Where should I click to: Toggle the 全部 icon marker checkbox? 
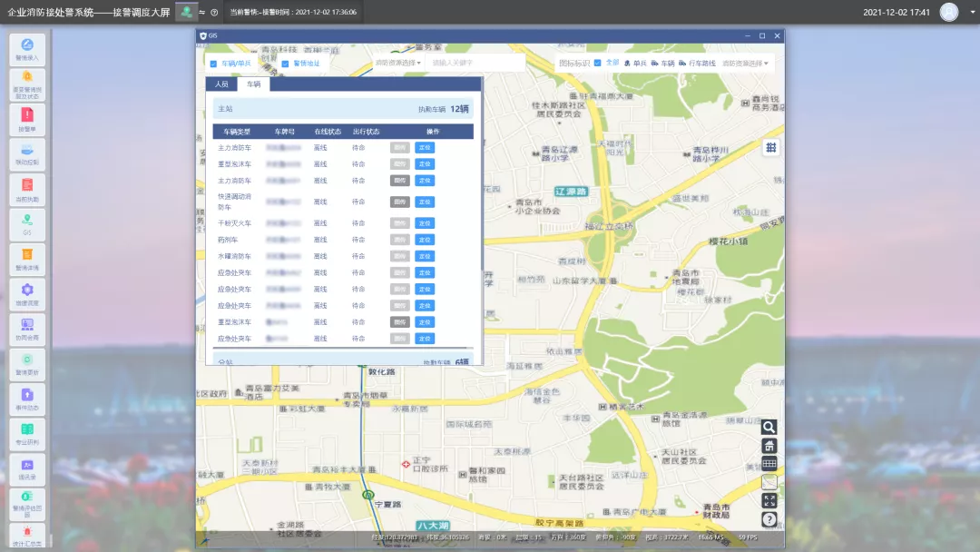[598, 63]
